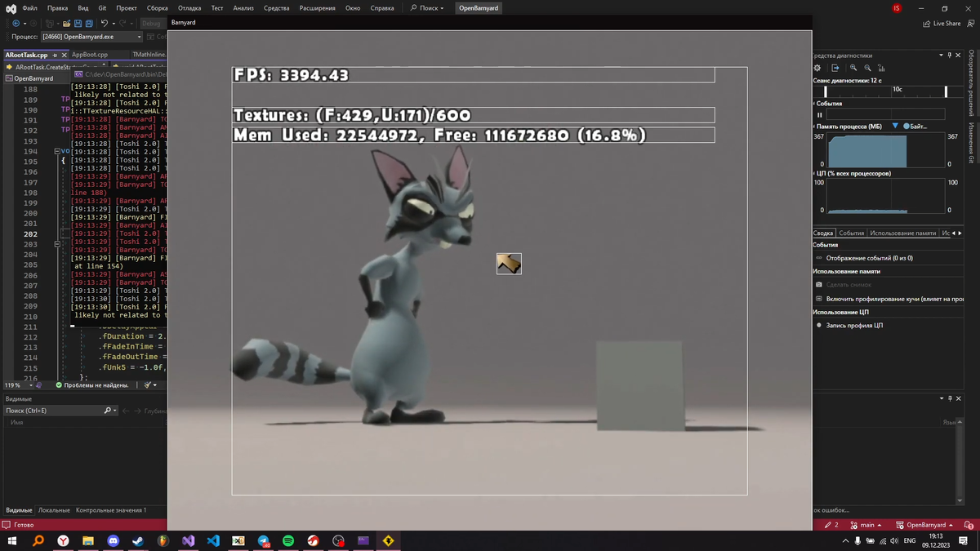Click the save file icon
The height and width of the screenshot is (551, 980).
(78, 24)
